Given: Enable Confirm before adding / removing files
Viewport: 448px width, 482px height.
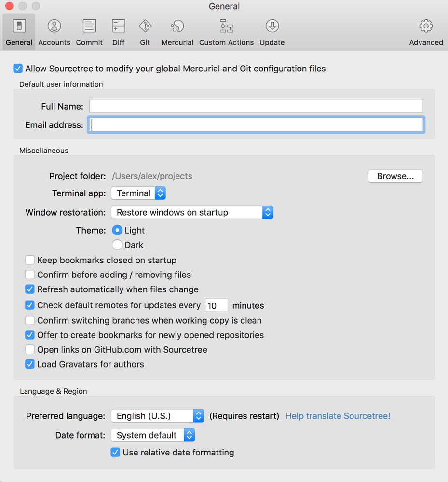Looking at the screenshot, I should (x=30, y=275).
